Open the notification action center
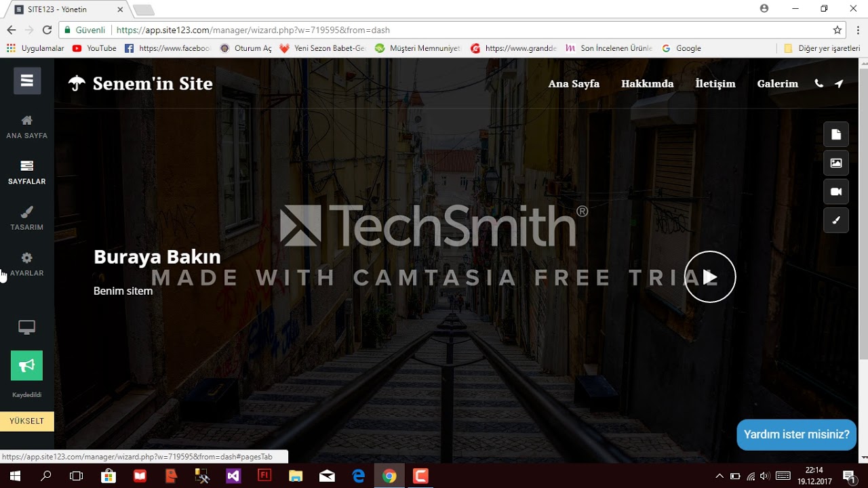Viewport: 868px width, 488px height. pyautogui.click(x=848, y=476)
